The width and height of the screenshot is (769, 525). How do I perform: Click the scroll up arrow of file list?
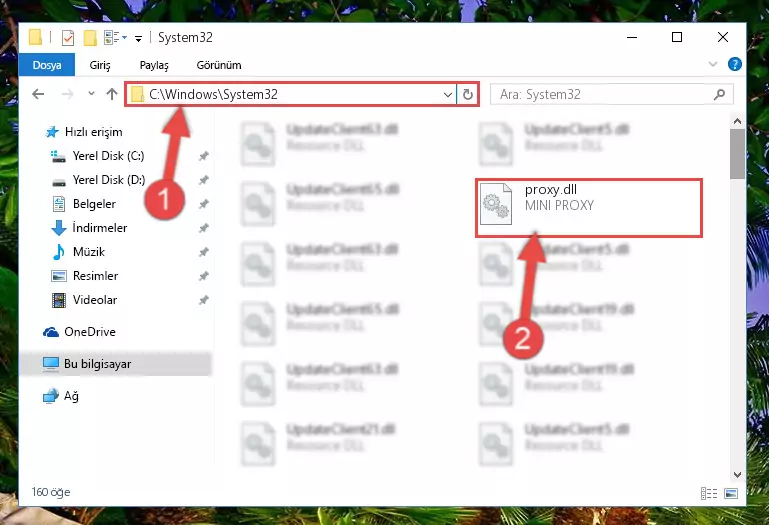tap(737, 121)
